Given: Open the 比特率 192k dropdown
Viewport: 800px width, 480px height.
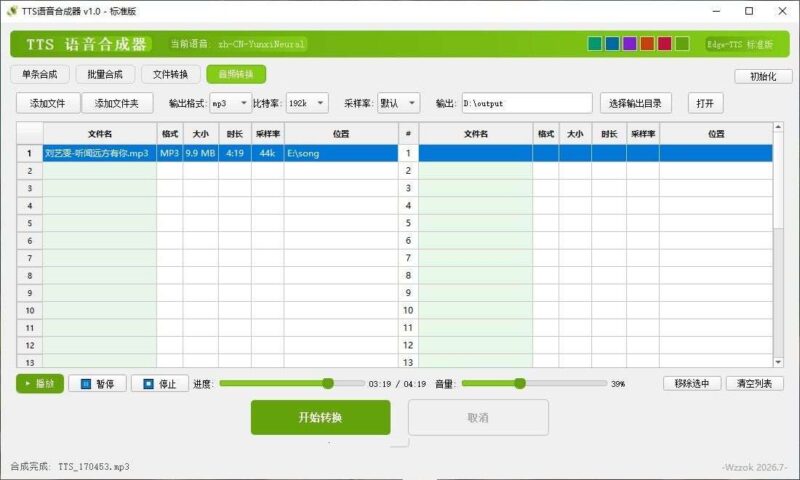Looking at the screenshot, I should (307, 103).
